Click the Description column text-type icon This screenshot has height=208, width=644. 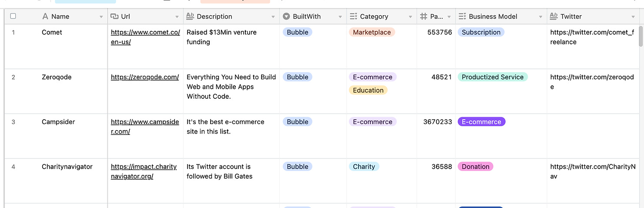pos(190,17)
